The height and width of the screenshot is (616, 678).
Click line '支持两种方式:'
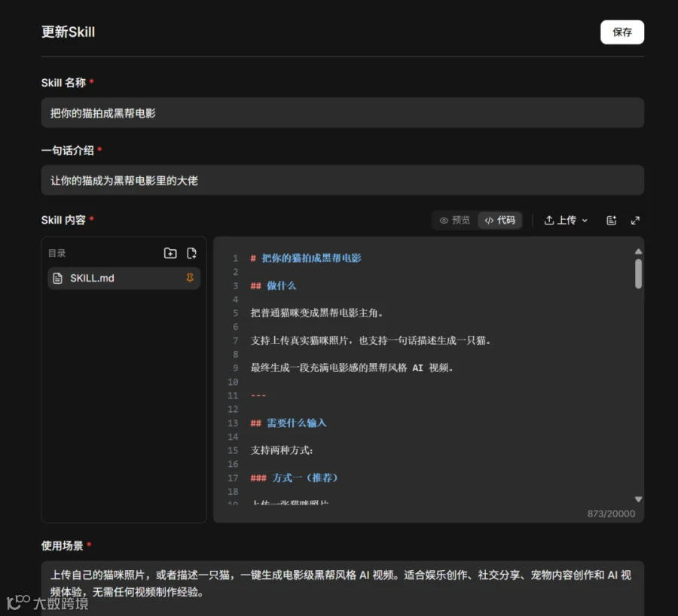click(x=282, y=450)
